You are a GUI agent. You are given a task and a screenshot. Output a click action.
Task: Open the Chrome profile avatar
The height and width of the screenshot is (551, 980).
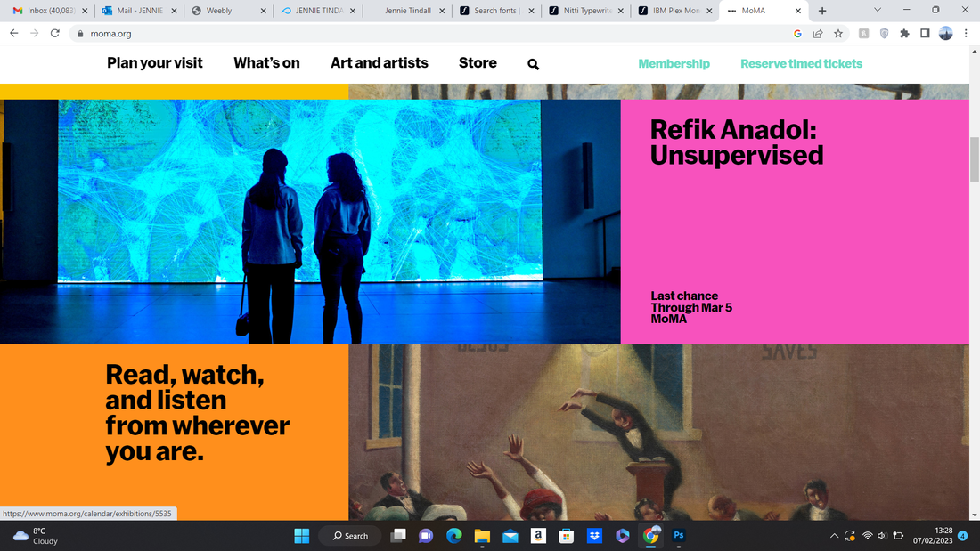[x=945, y=34]
